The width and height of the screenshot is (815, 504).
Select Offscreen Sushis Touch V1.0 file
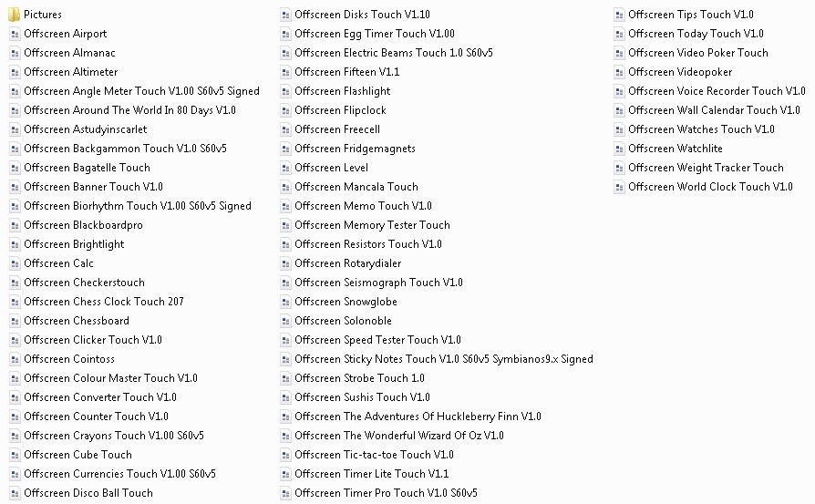point(362,397)
